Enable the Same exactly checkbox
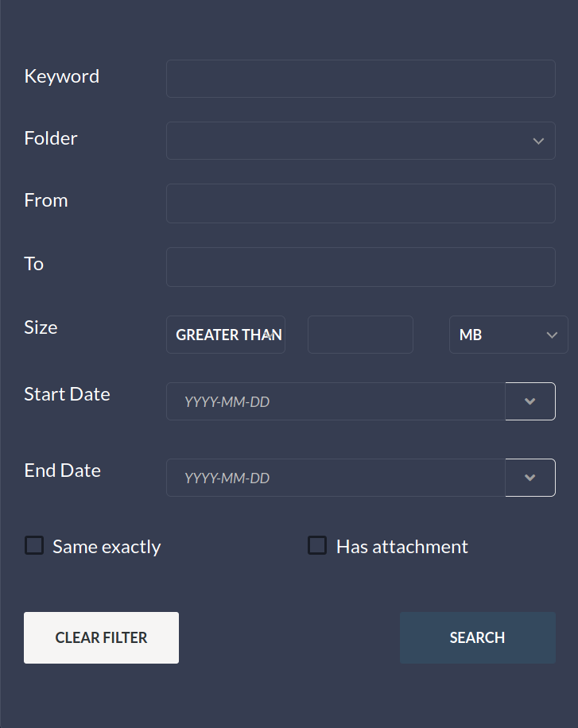The image size is (578, 728). coord(33,545)
